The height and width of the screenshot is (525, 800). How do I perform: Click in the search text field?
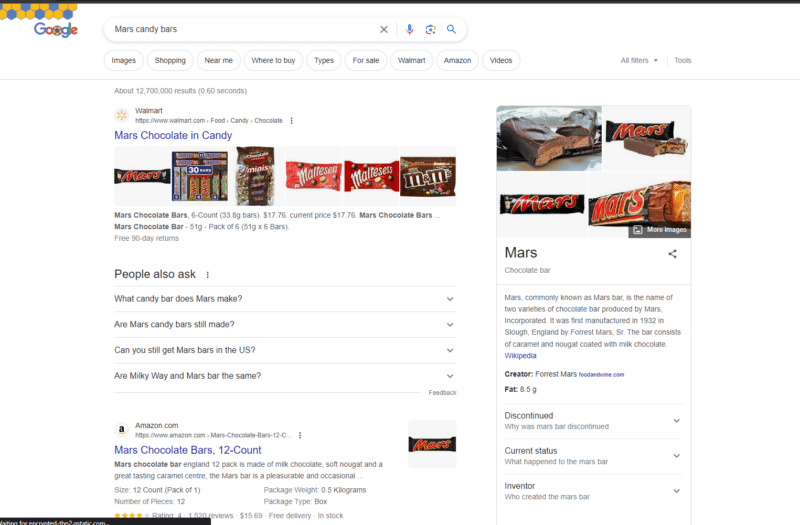[240, 30]
